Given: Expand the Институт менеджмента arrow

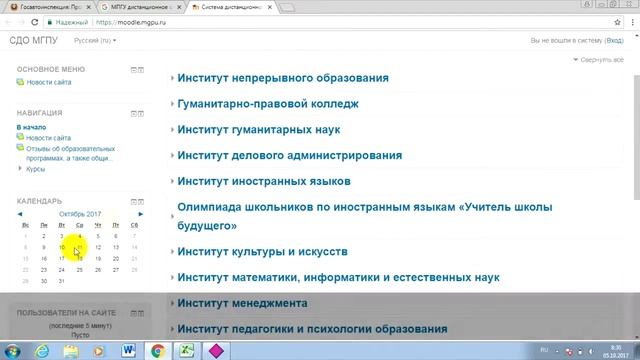Looking at the screenshot, I should [172, 303].
